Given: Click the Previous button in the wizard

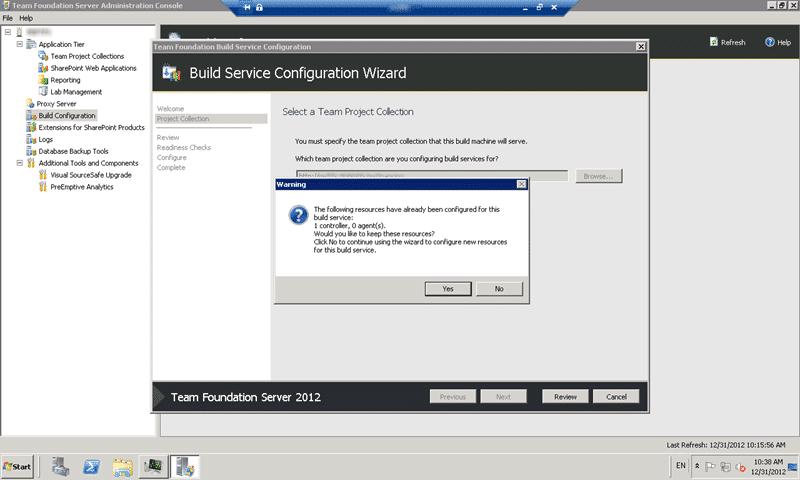Looking at the screenshot, I should click(453, 396).
